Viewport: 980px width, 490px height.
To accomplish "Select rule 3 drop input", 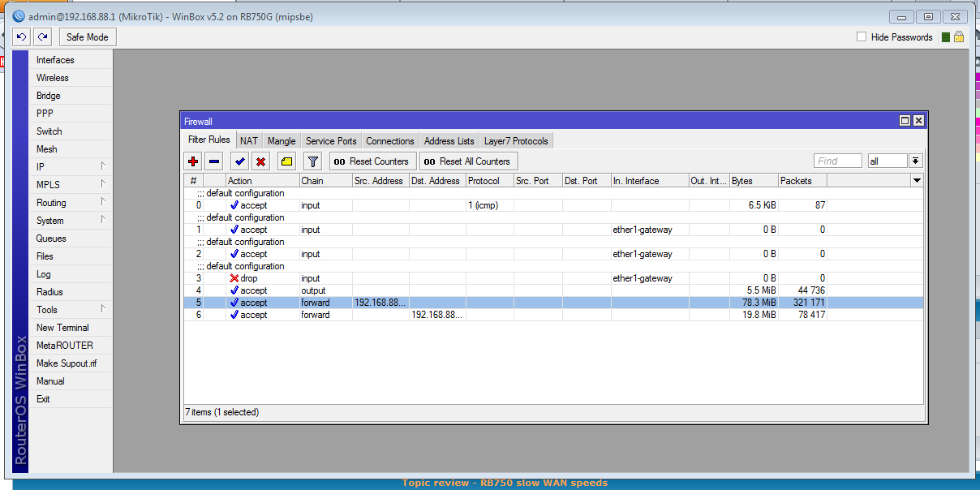I will [553, 278].
